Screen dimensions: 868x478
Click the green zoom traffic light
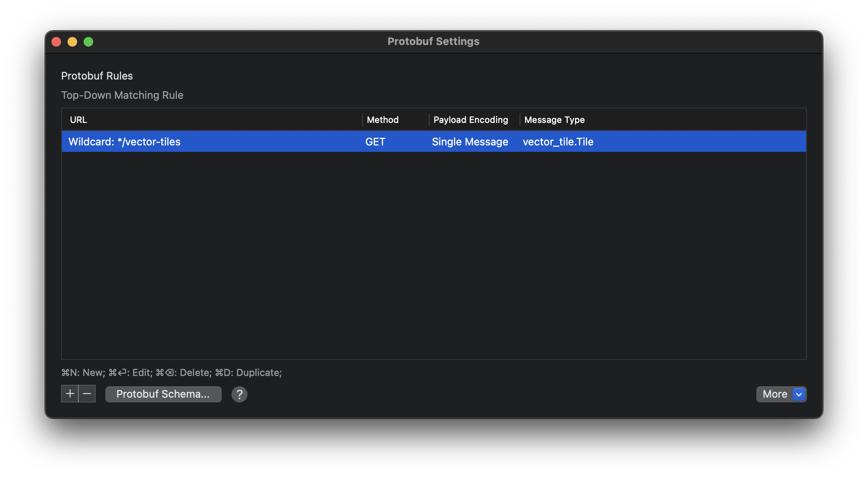[x=88, y=41]
